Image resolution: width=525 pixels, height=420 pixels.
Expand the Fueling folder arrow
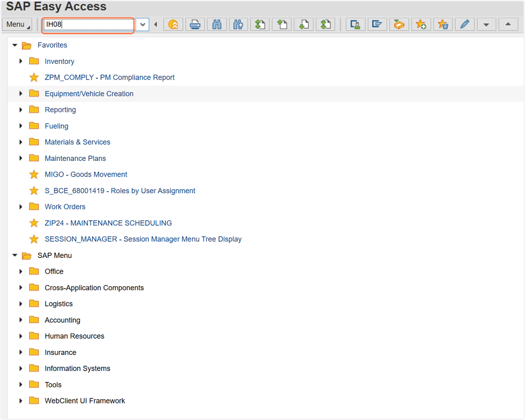pyautogui.click(x=21, y=126)
